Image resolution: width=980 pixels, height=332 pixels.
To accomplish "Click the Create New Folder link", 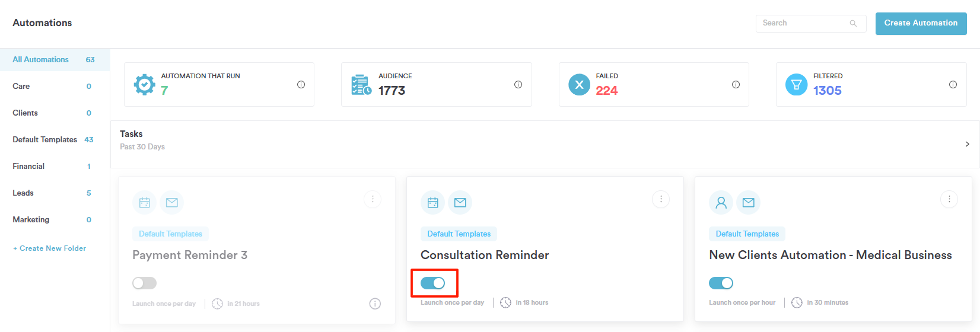I will click(x=50, y=248).
